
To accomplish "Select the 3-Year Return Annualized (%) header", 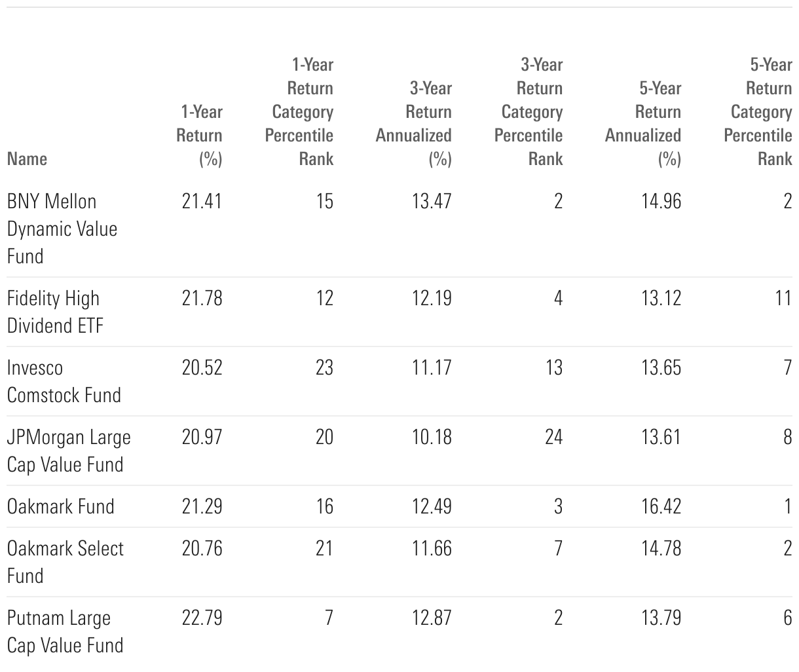I will [414, 123].
